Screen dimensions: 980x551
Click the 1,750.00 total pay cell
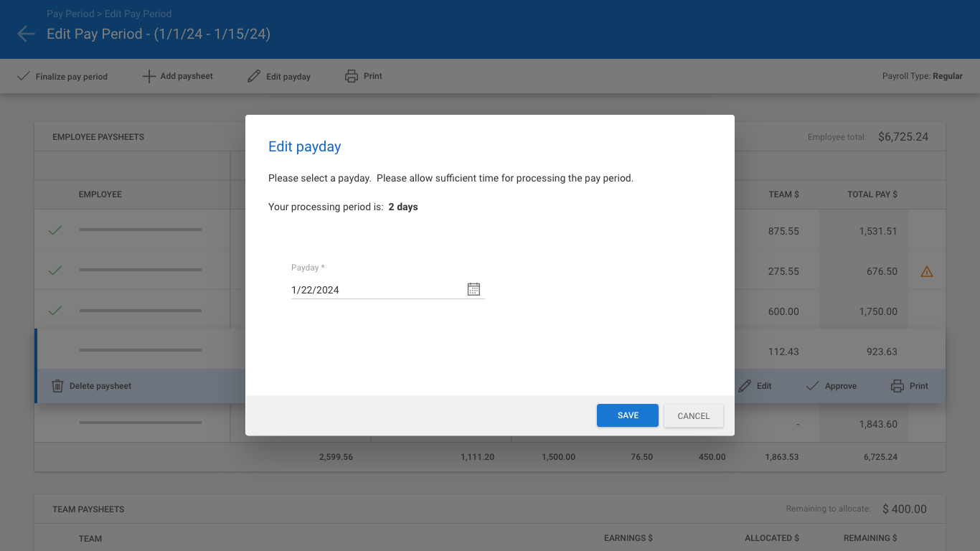878,312
